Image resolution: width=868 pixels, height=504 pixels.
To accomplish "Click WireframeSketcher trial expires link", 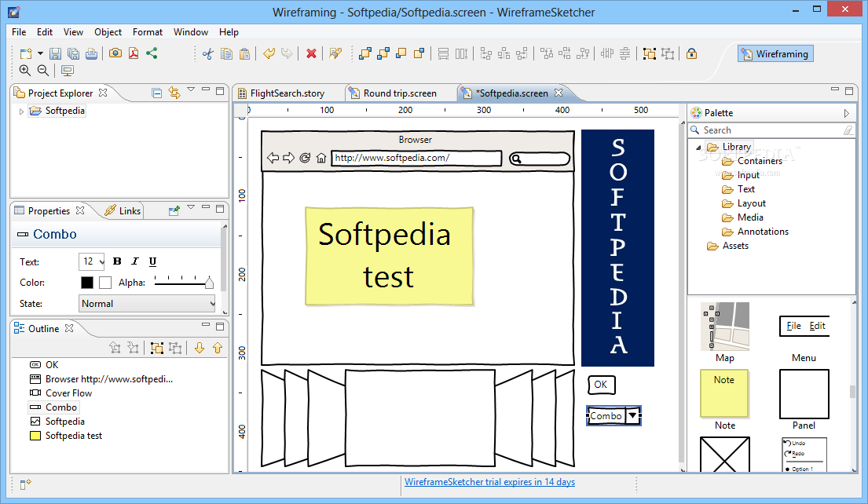I will pyautogui.click(x=489, y=482).
